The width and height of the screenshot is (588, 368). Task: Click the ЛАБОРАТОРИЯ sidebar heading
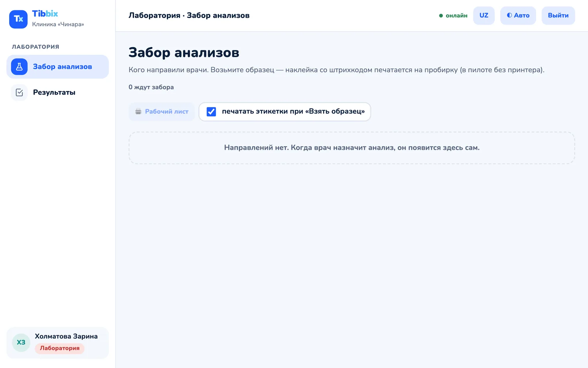point(35,47)
